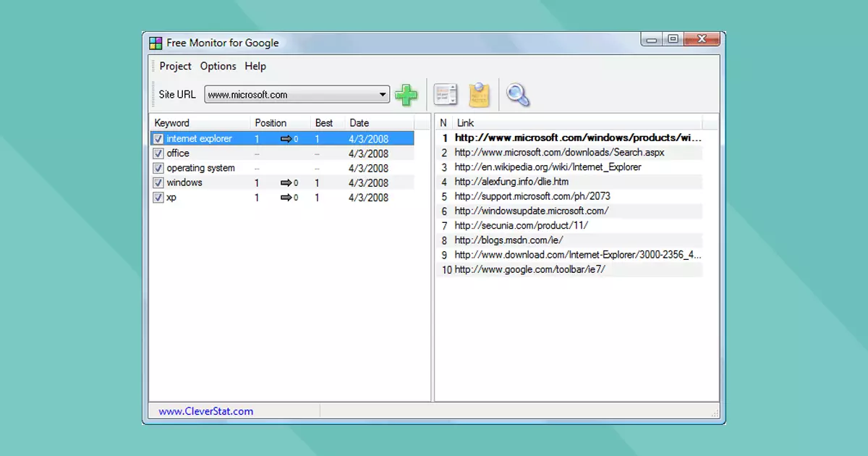Open the Help menu
Screen dimensions: 868x456
point(255,66)
